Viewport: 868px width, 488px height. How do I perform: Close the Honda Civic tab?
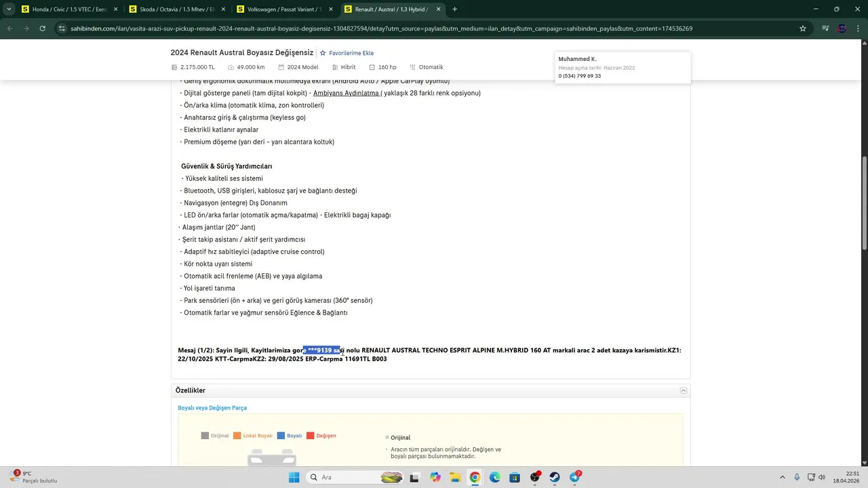[115, 9]
